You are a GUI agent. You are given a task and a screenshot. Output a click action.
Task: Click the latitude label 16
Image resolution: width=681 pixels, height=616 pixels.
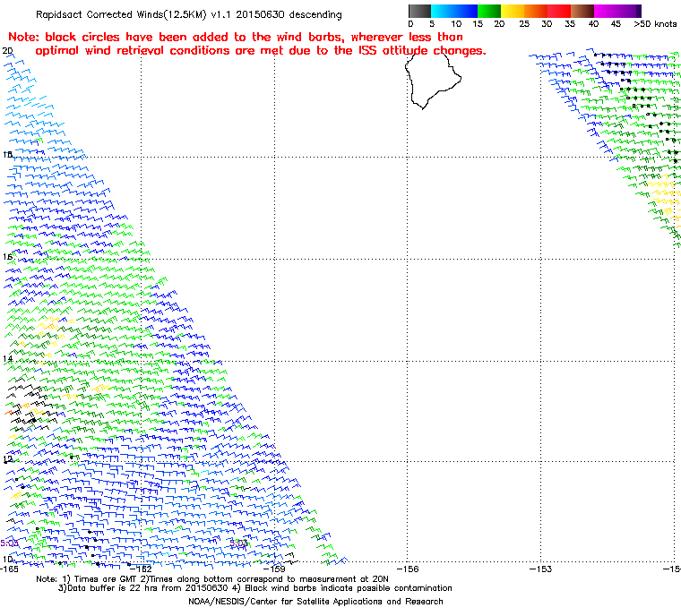coord(7,257)
